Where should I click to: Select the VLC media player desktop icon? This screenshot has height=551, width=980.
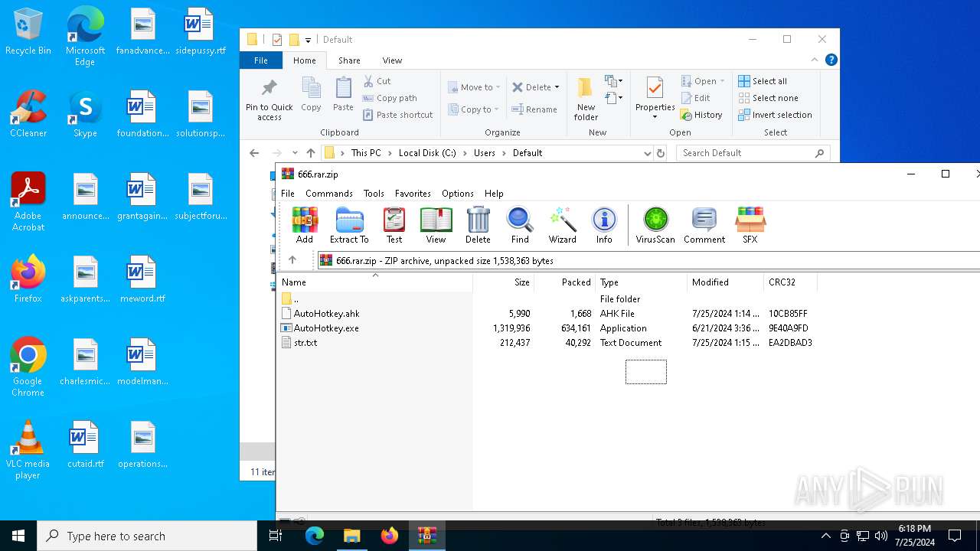click(x=28, y=450)
